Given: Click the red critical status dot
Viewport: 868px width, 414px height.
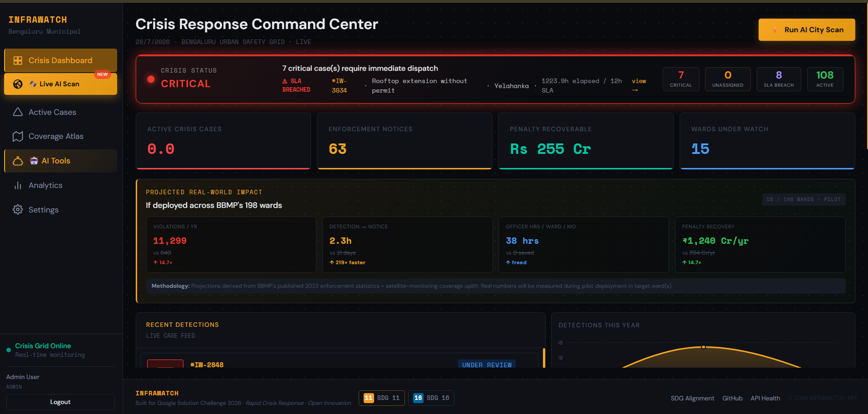Looking at the screenshot, I should coord(151,79).
